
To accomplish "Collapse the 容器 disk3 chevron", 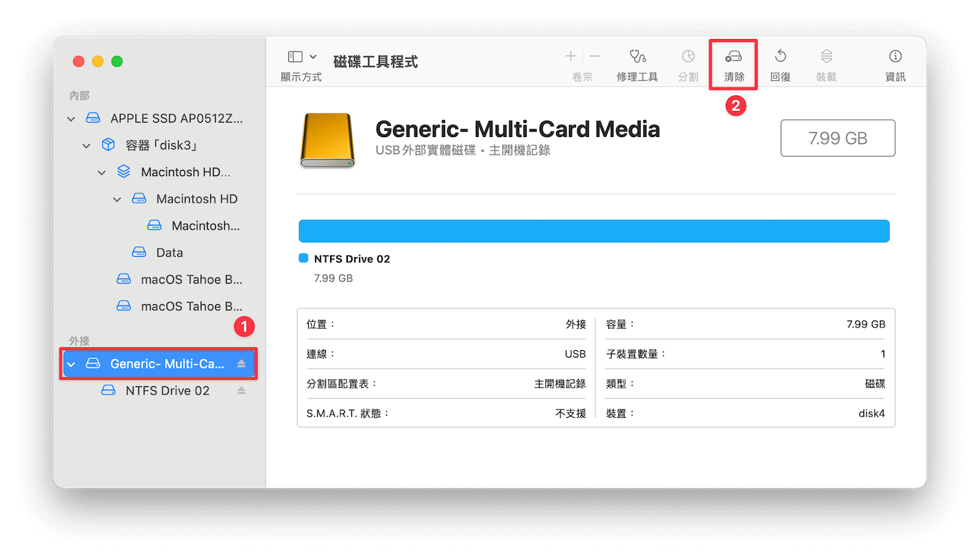I will pos(86,146).
